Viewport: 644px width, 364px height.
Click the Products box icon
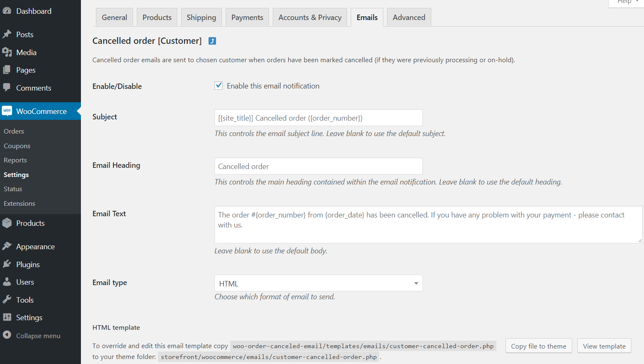(7, 223)
